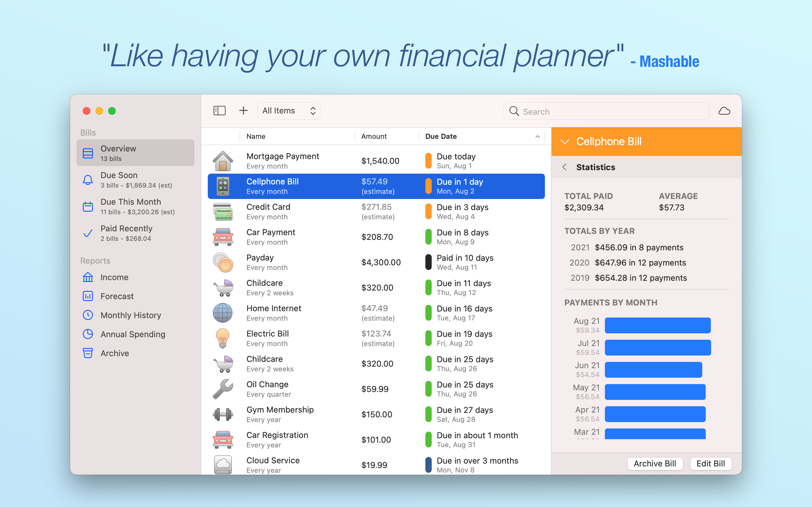Toggle Due Date column sort arrow
812x507 pixels.
pos(537,137)
